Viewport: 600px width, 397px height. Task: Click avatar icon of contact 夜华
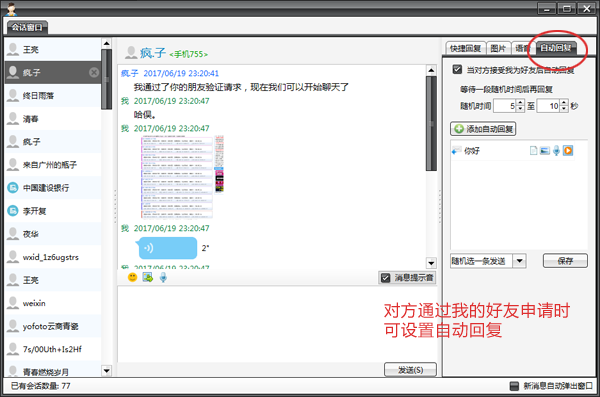pyautogui.click(x=13, y=234)
